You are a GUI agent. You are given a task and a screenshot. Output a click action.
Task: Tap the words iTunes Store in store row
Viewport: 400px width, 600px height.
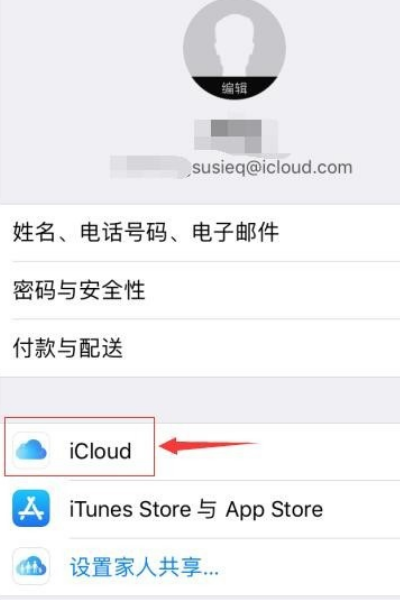click(x=130, y=509)
